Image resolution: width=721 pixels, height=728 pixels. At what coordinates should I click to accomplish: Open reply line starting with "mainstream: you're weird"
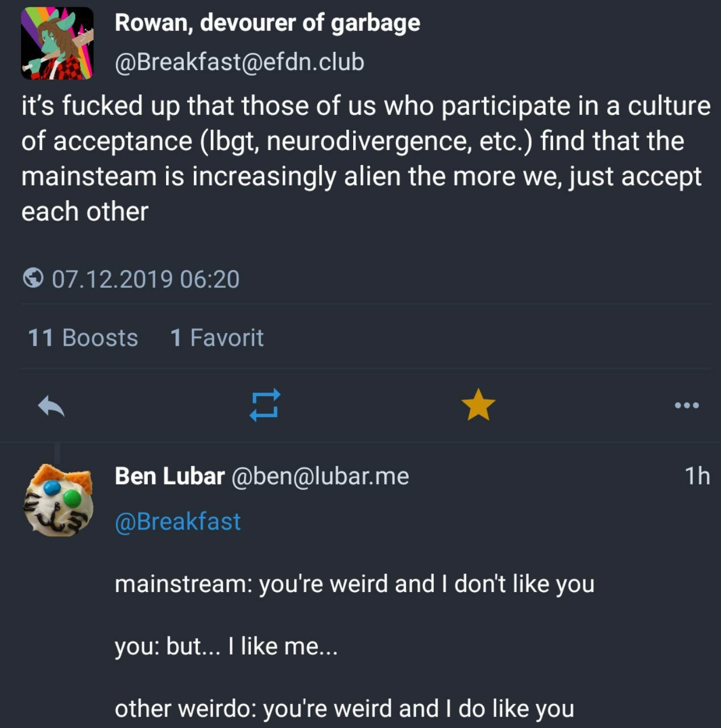point(354,584)
